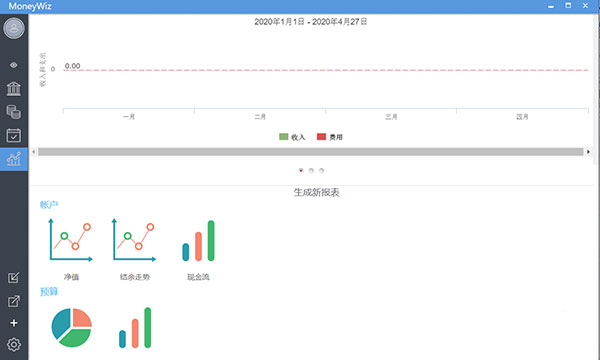The height and width of the screenshot is (360, 600).
Task: Click the 二月 axis label
Action: 260,117
